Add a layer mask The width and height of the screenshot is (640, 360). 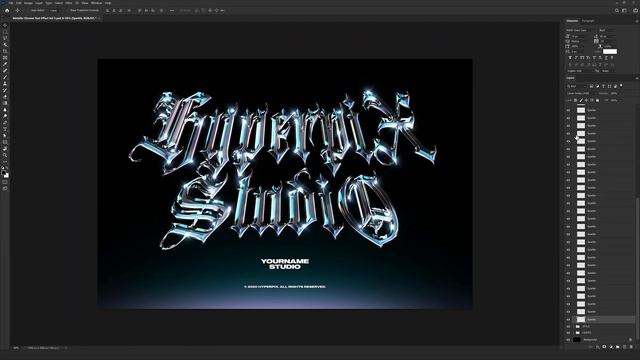(604, 347)
